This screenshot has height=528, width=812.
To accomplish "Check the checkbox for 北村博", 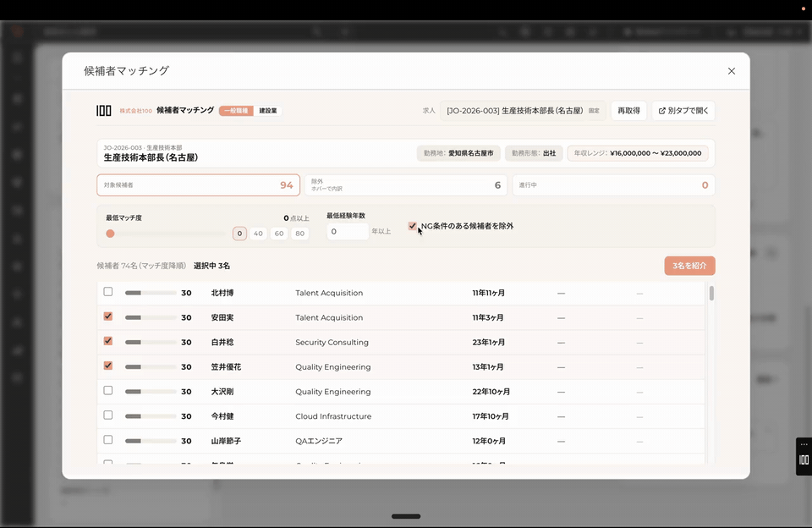I will 107,292.
